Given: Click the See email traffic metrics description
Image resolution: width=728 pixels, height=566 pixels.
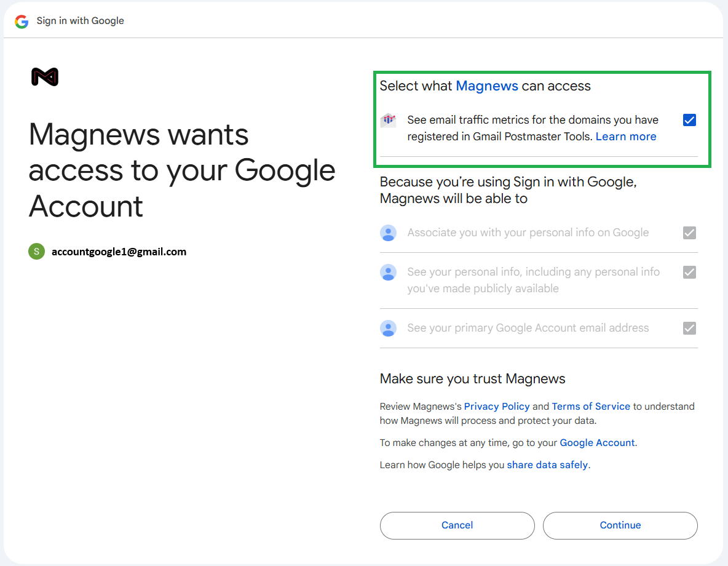Looking at the screenshot, I should pos(533,128).
